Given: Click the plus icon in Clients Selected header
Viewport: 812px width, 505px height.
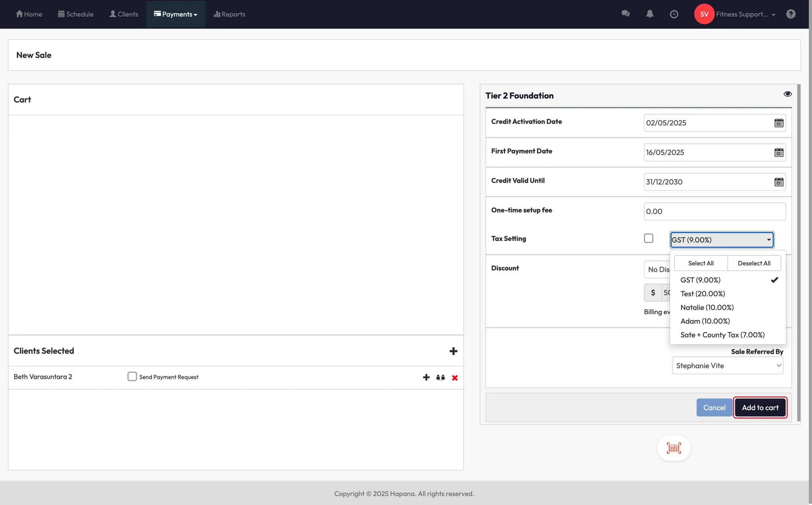Looking at the screenshot, I should coord(453,351).
